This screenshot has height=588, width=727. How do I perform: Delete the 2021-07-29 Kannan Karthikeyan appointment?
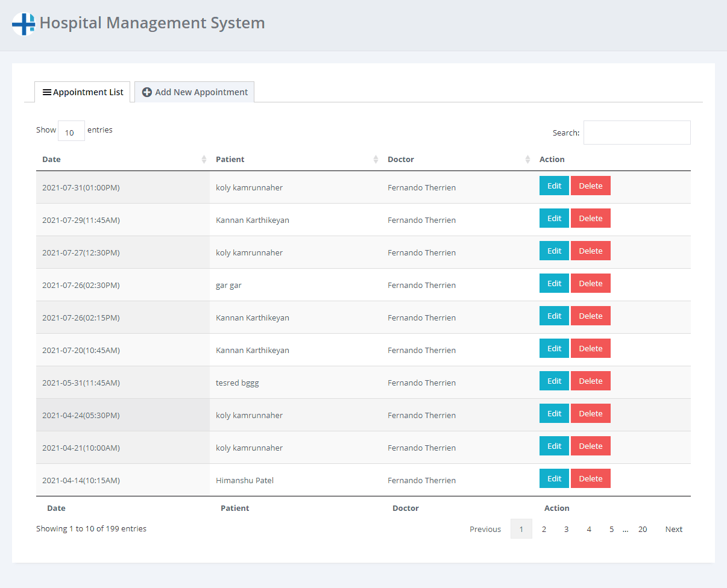tap(590, 219)
